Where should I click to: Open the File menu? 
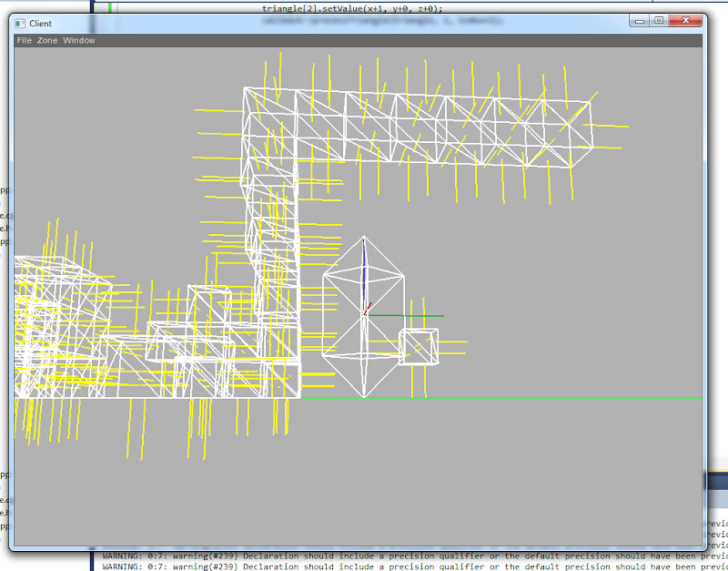pos(24,40)
